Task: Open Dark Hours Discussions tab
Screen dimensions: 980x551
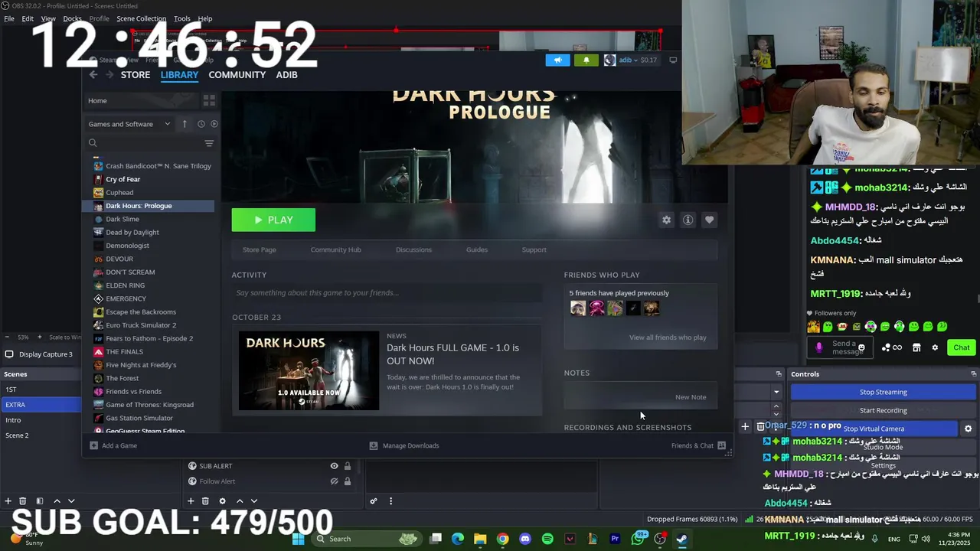Action: point(413,249)
